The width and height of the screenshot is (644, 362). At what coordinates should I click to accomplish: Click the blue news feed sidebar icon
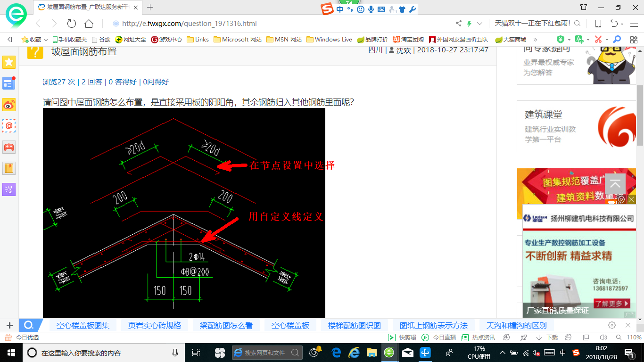click(9, 83)
